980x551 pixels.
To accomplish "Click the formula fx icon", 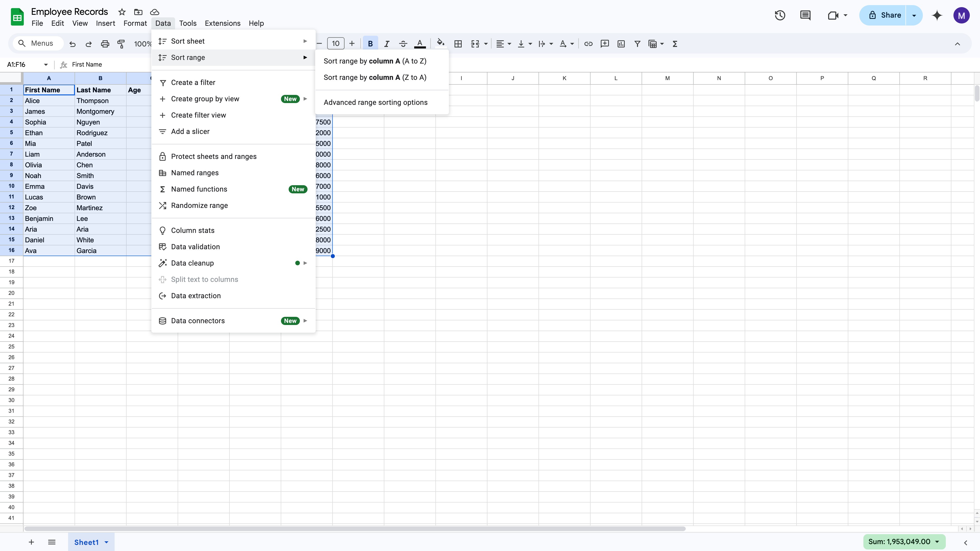I will (64, 65).
